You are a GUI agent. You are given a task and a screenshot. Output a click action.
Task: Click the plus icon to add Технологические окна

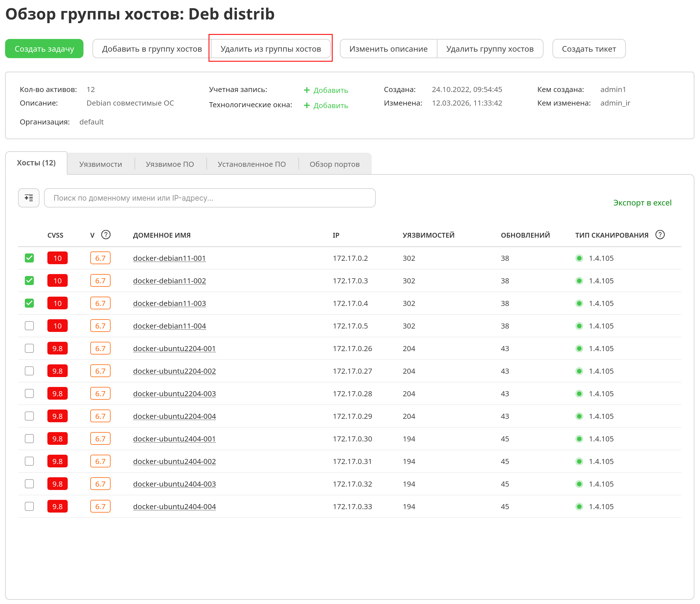307,105
